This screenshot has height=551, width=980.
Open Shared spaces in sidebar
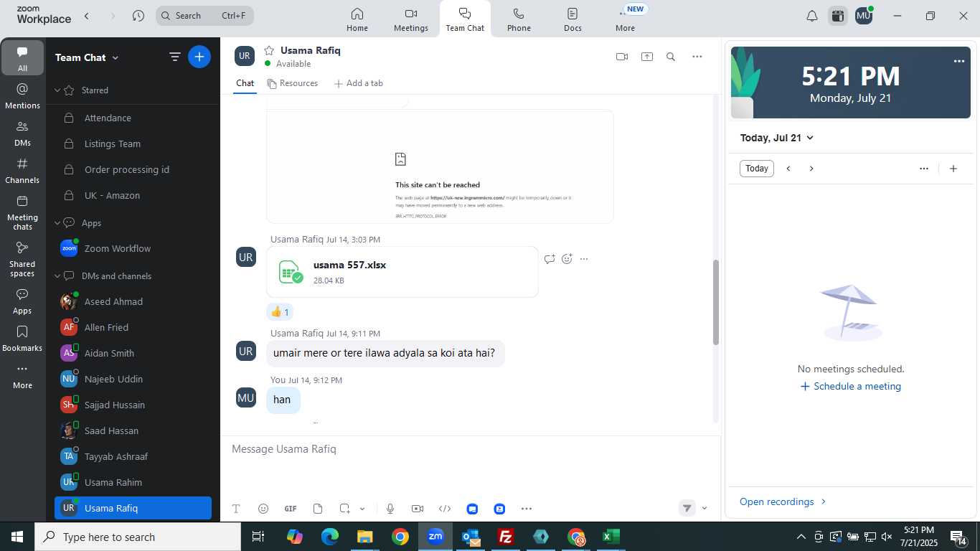pos(22,259)
